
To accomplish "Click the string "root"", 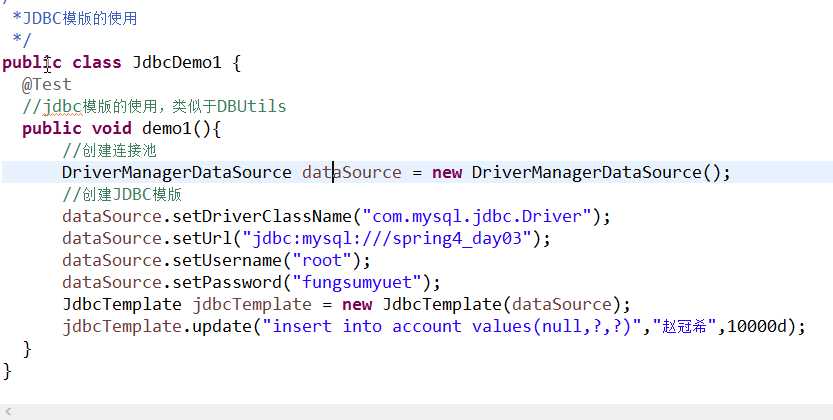I will coord(322,261).
